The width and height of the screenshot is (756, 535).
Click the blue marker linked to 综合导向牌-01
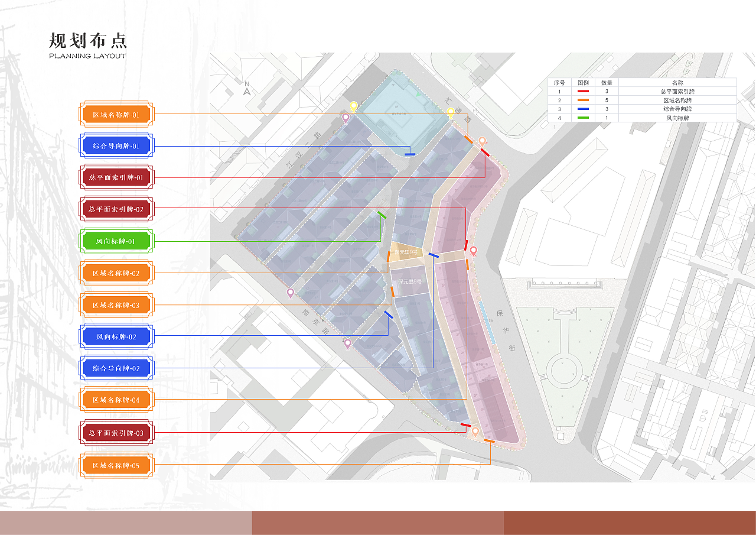410,154
